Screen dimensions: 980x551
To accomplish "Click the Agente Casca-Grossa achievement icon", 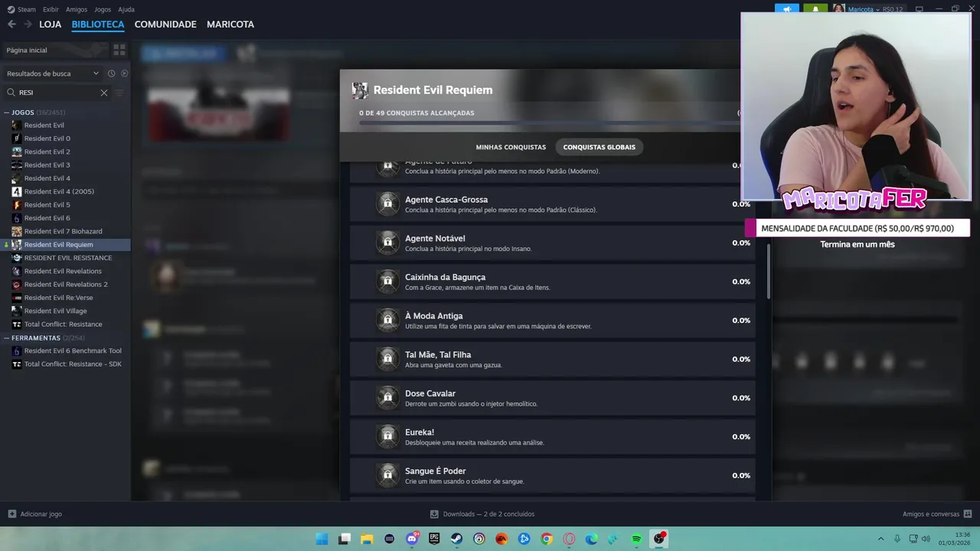I will click(x=387, y=204).
